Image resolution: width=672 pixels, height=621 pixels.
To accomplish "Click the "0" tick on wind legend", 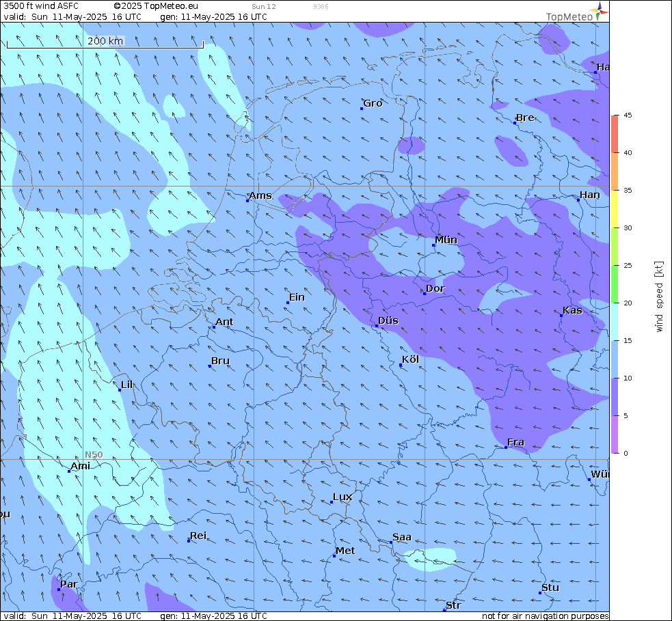I will tap(626, 453).
